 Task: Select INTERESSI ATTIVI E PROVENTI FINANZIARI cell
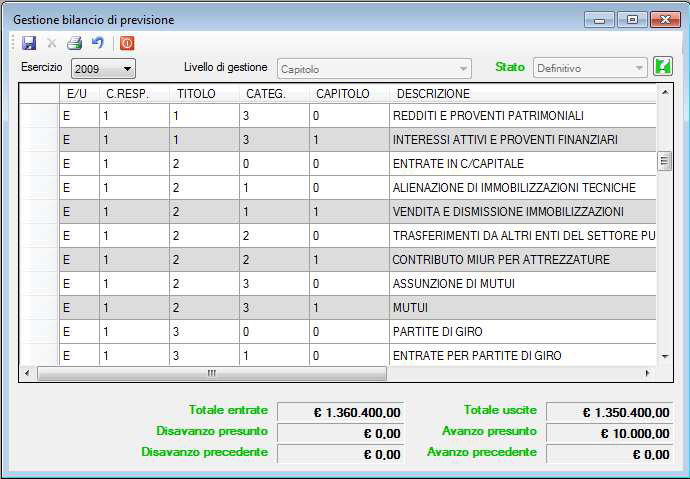523,139
